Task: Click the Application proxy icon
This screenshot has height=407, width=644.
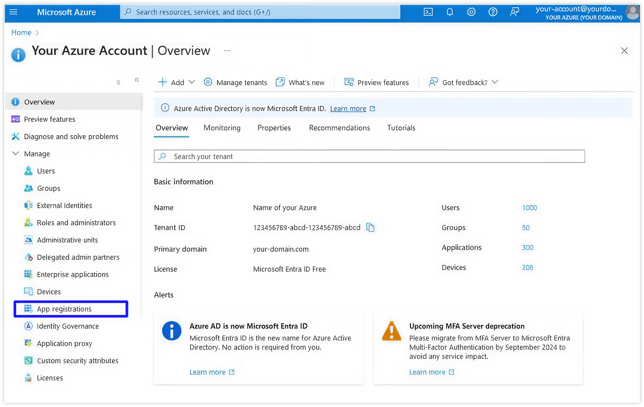Action: [28, 343]
